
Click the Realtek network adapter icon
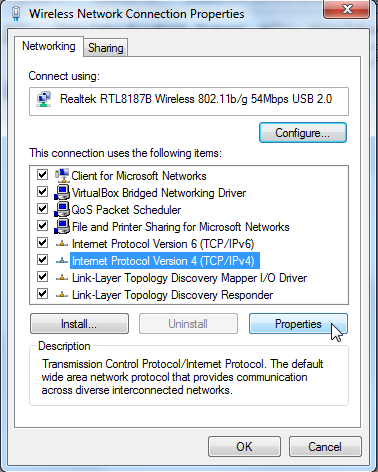click(x=44, y=99)
